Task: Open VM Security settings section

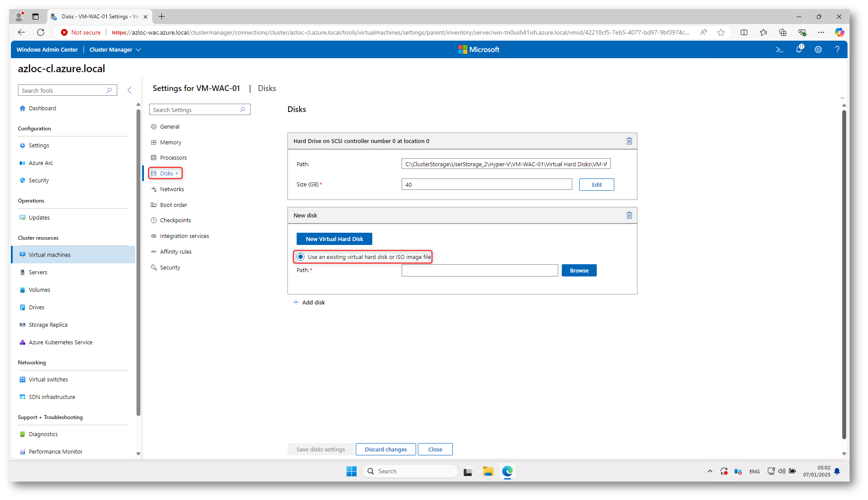Action: coord(170,267)
